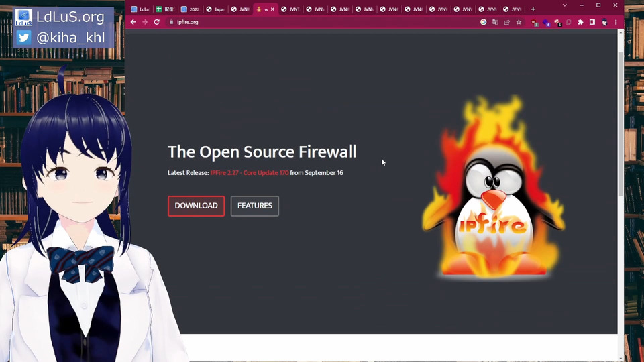Click the 'Latest Release:' label
This screenshot has width=644, height=362.
coord(188,173)
